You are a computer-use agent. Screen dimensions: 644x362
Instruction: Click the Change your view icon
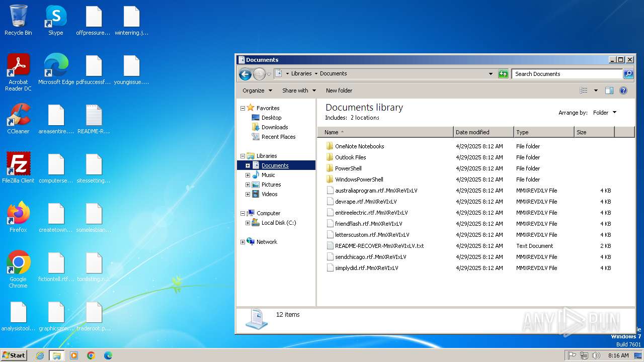[584, 90]
